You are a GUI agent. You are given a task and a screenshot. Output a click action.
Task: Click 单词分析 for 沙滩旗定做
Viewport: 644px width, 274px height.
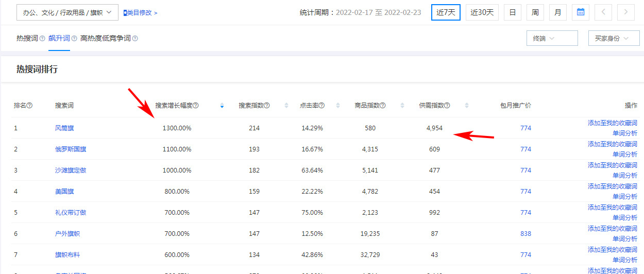click(625, 176)
